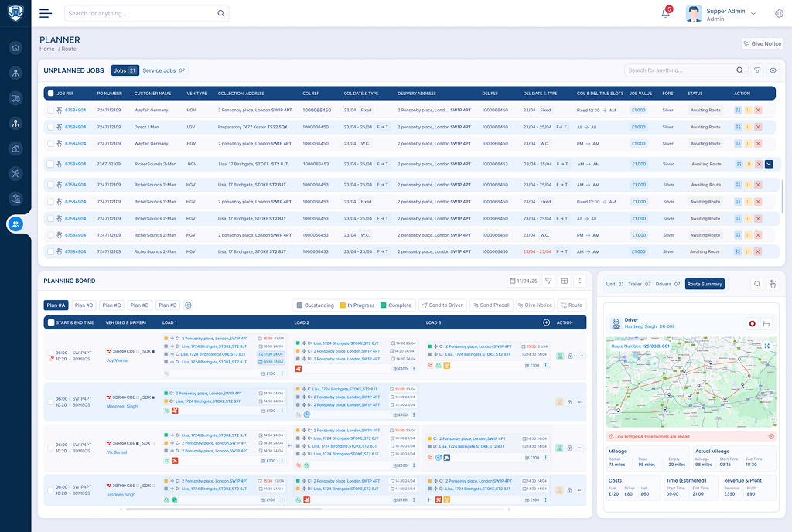
Task: Open the tools wrench sidebar icon
Action: point(15,173)
